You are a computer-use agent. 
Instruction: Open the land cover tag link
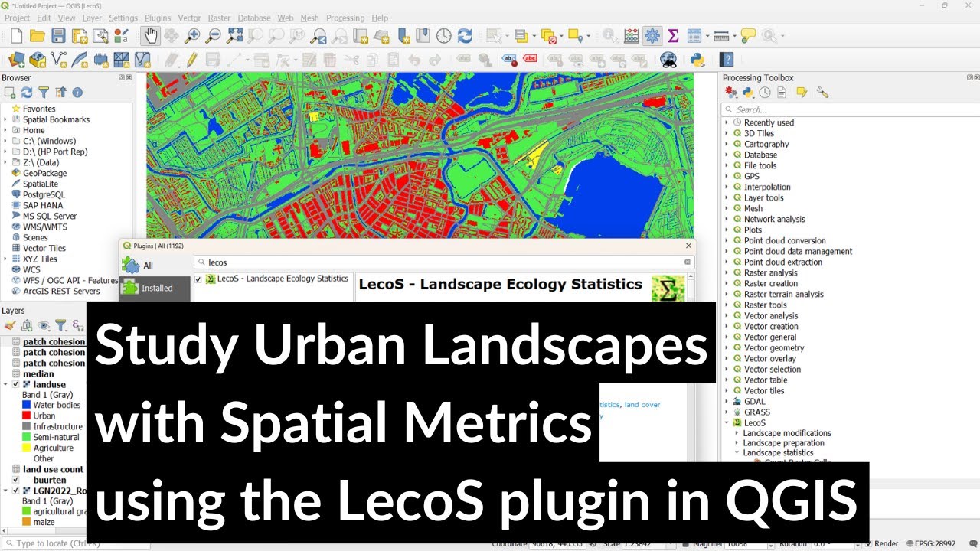[642, 405]
